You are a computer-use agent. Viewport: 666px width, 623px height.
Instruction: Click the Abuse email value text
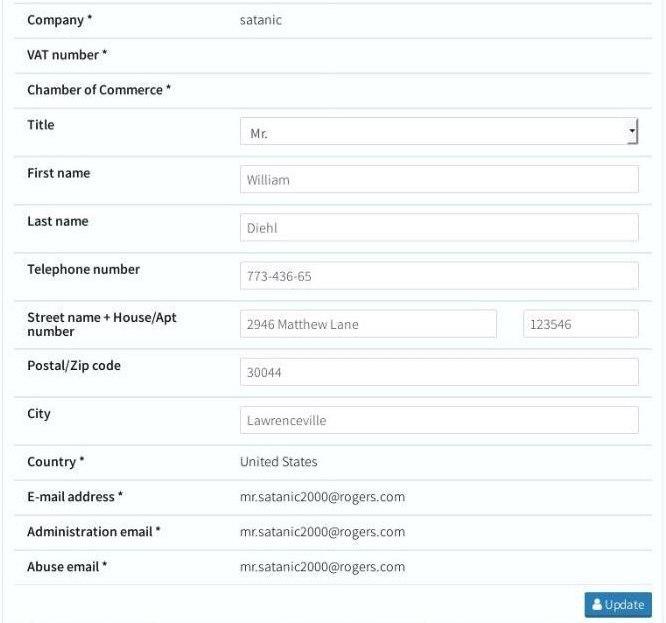322,567
